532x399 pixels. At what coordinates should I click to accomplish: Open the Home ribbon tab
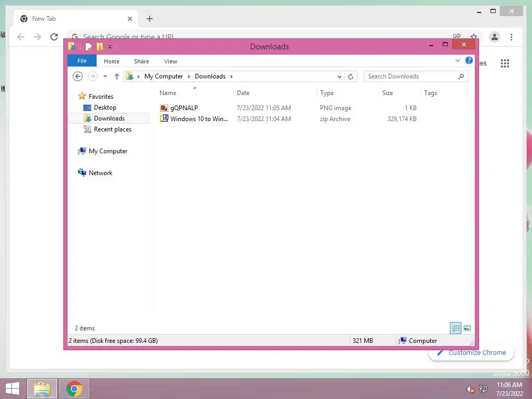point(112,61)
